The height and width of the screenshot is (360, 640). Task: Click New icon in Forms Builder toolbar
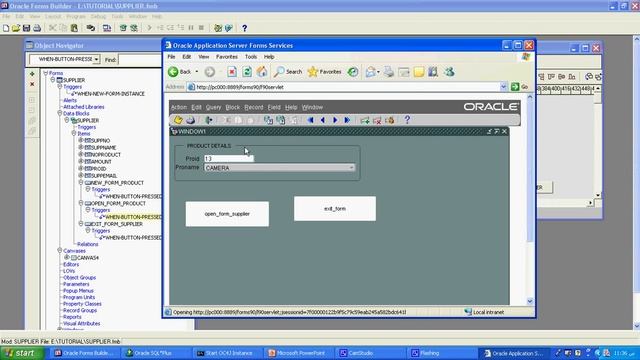[x=6, y=28]
